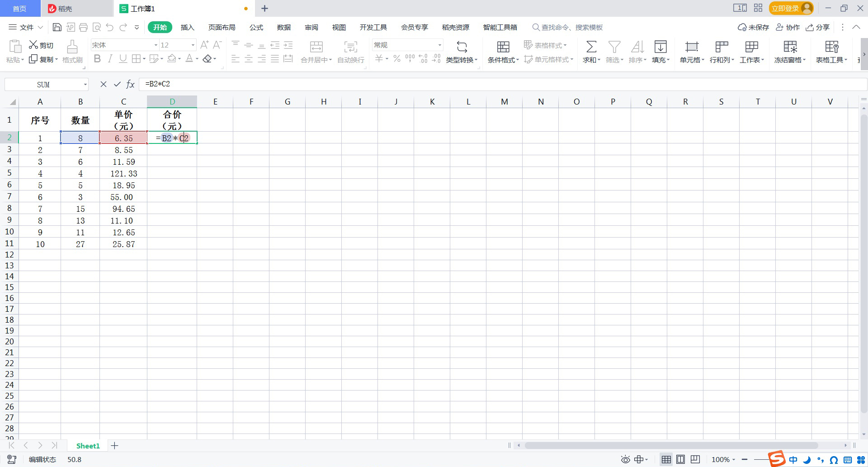This screenshot has height=467, width=868.
Task: Add a new sheet with plus button
Action: [x=115, y=446]
